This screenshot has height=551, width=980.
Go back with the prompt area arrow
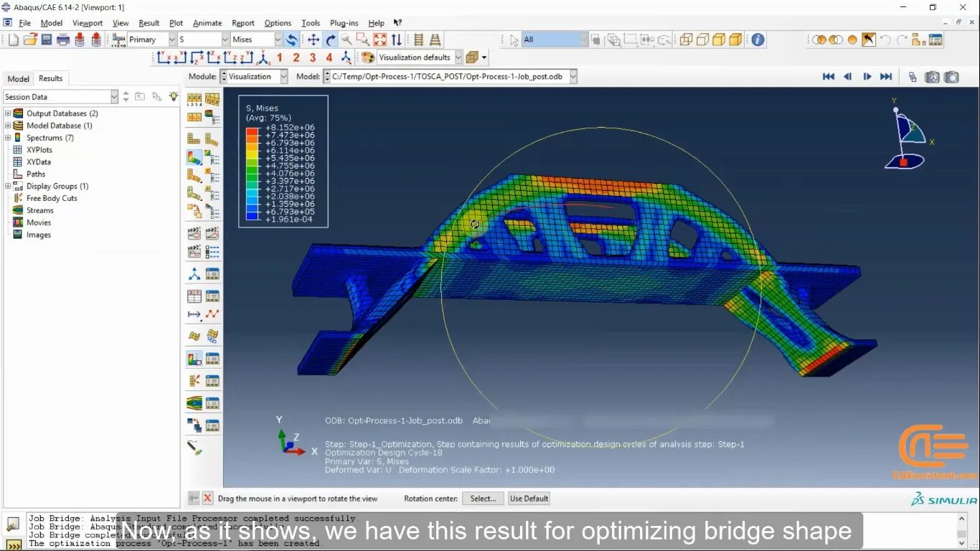click(x=194, y=498)
